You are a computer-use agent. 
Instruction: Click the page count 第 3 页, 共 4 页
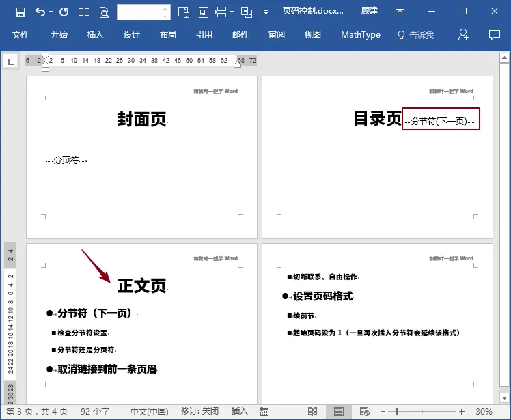point(37,412)
